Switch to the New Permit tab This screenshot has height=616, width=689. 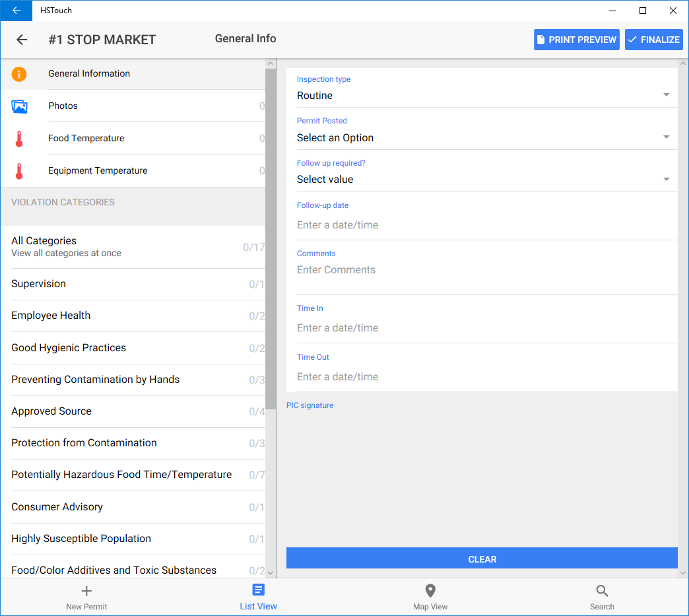point(86,597)
